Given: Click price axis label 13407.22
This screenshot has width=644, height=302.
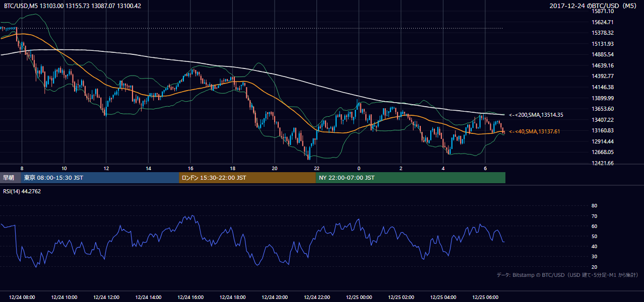Looking at the screenshot, I should click(602, 120).
